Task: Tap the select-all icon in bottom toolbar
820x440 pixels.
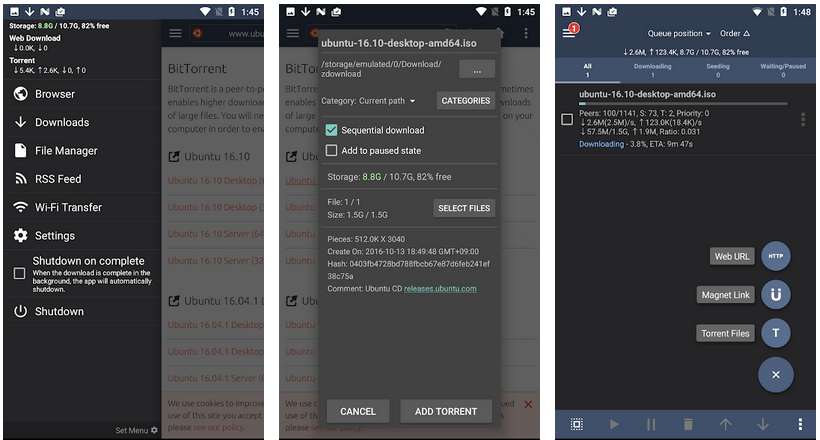Action: click(x=576, y=424)
